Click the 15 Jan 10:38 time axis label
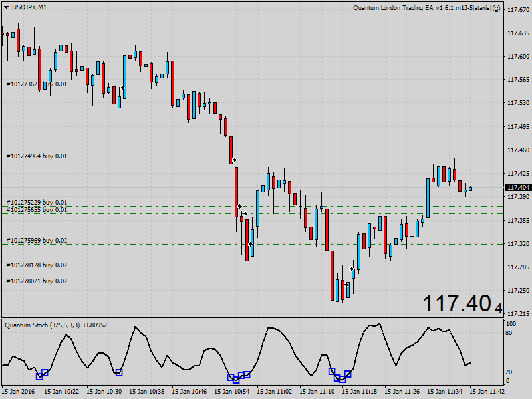Viewport: 532px width, 399px height. tap(146, 391)
